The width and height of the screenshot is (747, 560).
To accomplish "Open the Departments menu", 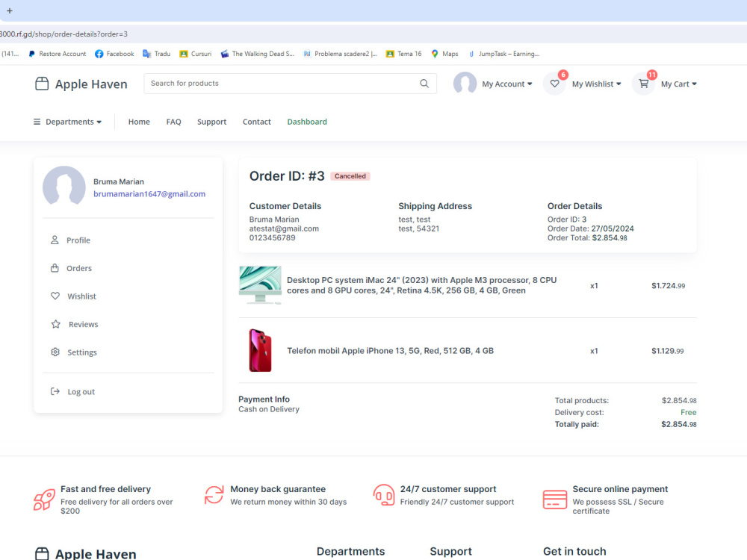I will 66,121.
